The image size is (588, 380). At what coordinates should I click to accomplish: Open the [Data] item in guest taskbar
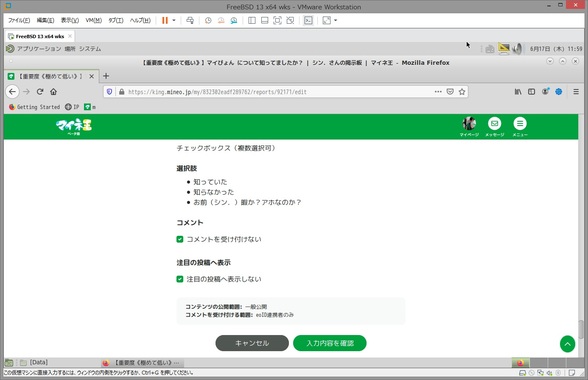coord(34,362)
